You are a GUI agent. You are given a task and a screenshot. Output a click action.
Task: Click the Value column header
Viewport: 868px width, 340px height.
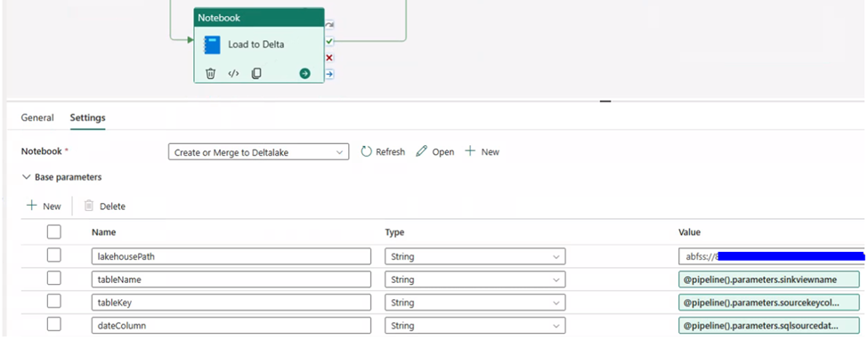pyautogui.click(x=689, y=232)
